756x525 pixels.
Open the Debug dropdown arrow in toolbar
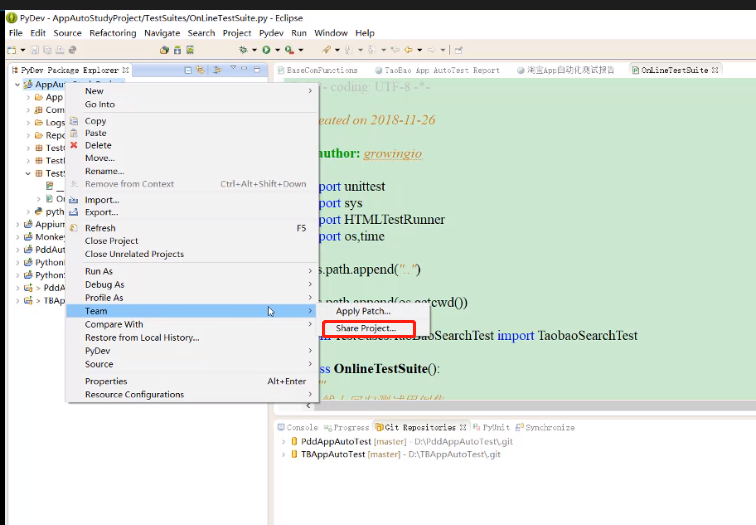255,50
